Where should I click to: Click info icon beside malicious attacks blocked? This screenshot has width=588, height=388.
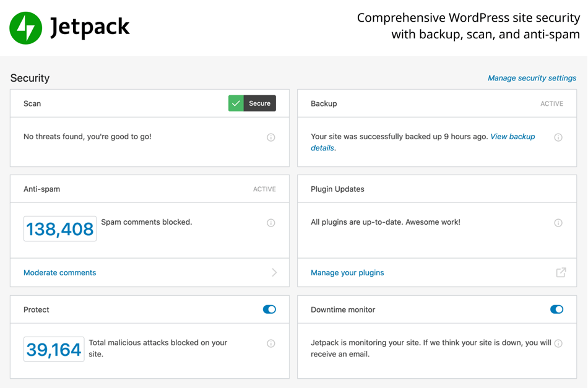tap(270, 343)
